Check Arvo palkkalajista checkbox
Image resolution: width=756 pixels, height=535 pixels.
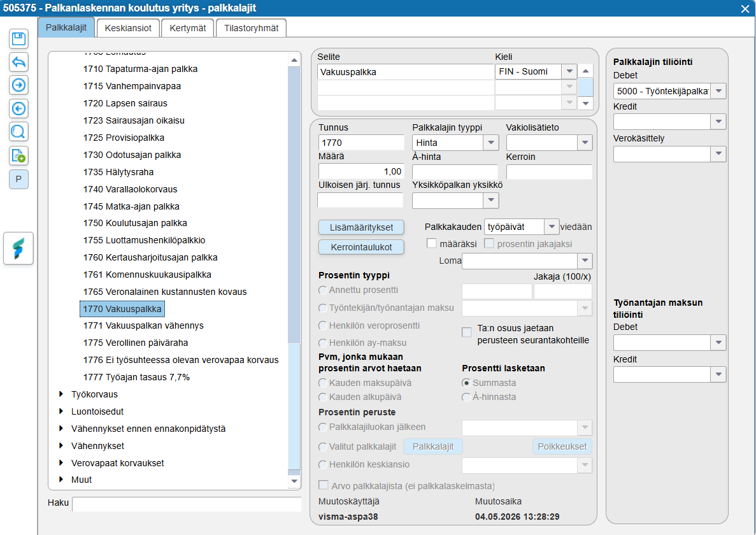click(x=324, y=485)
